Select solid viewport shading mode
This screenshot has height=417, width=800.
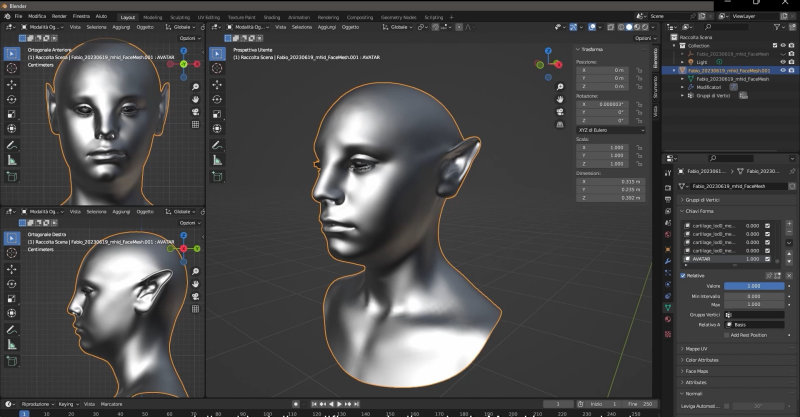pos(629,27)
